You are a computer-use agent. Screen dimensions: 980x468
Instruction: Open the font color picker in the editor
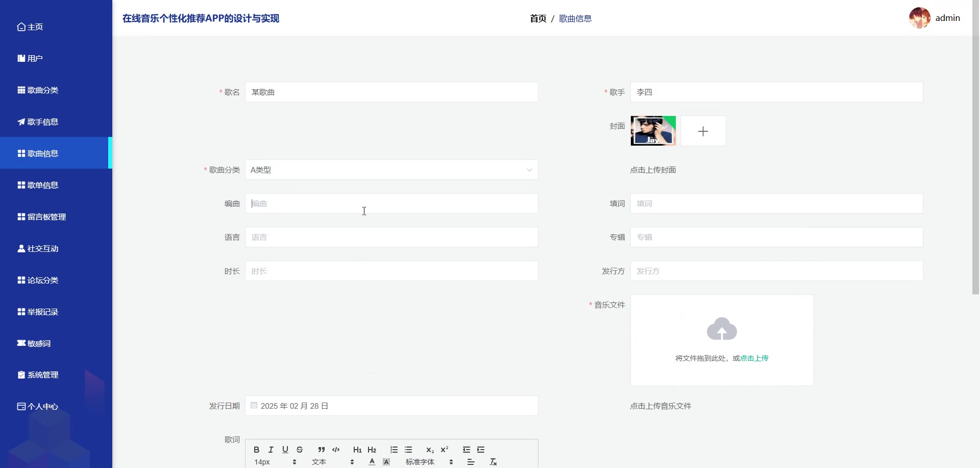[x=371, y=461]
